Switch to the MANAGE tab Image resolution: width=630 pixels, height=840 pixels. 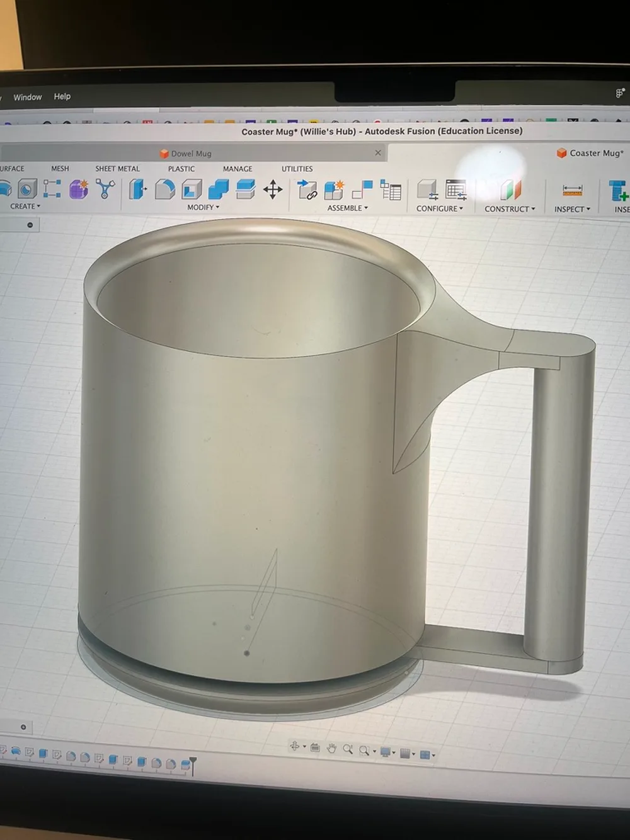pyautogui.click(x=237, y=169)
